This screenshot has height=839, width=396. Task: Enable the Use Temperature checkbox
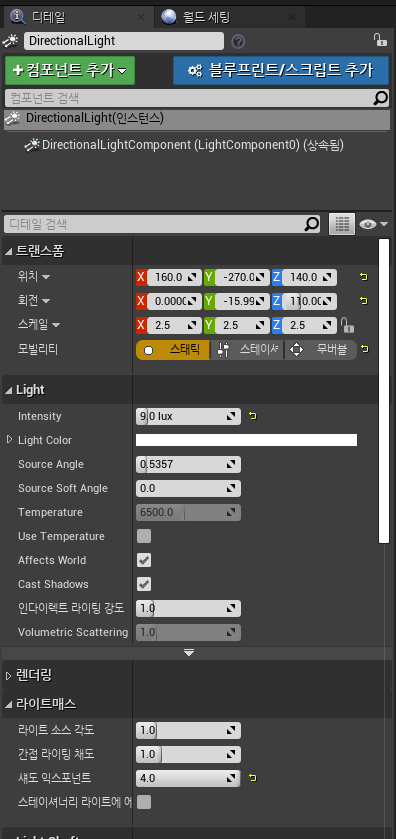144,536
